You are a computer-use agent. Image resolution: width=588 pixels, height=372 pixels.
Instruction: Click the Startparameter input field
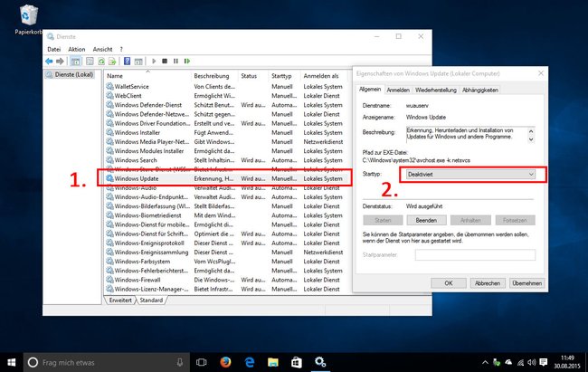click(475, 255)
